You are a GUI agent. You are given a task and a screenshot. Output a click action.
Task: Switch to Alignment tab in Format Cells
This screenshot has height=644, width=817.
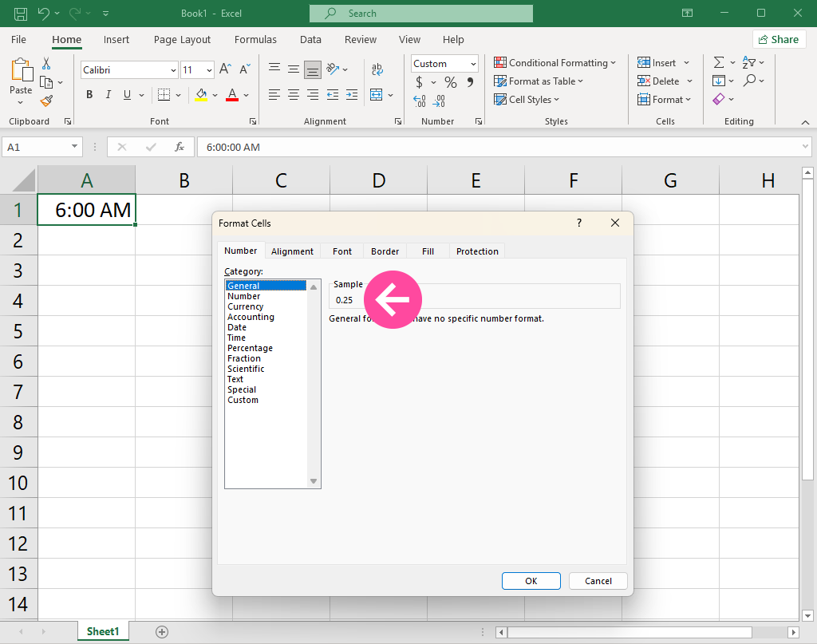(x=292, y=251)
